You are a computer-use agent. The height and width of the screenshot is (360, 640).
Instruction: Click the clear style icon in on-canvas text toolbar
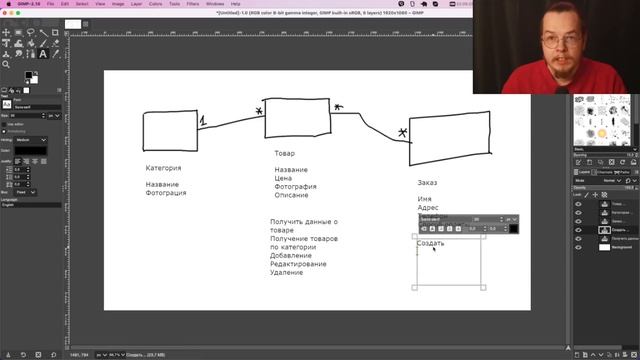(424, 229)
